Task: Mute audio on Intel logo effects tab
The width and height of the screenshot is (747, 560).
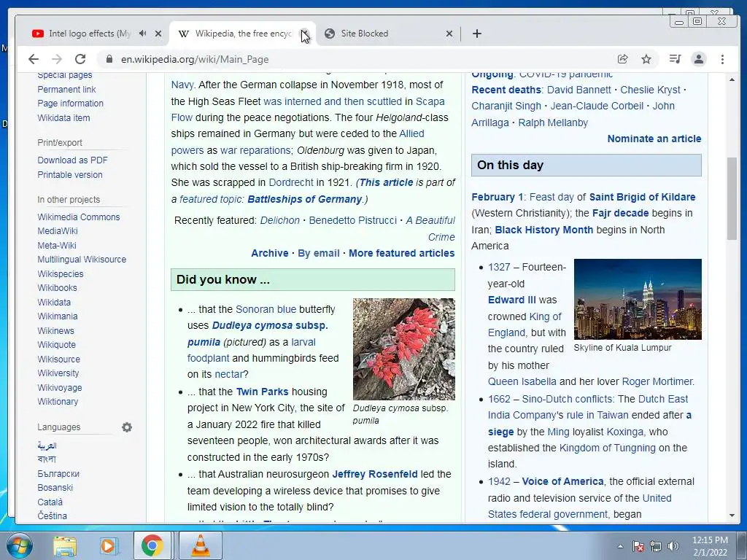Action: [142, 34]
